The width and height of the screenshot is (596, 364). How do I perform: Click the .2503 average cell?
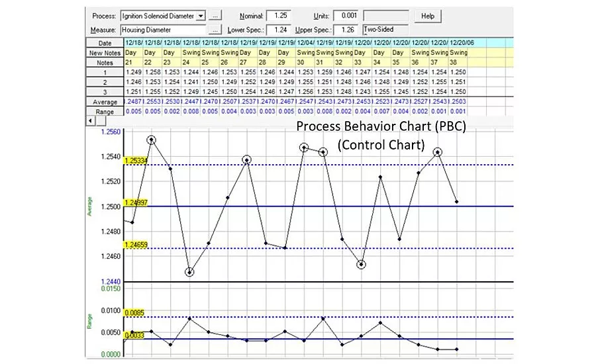(x=458, y=101)
